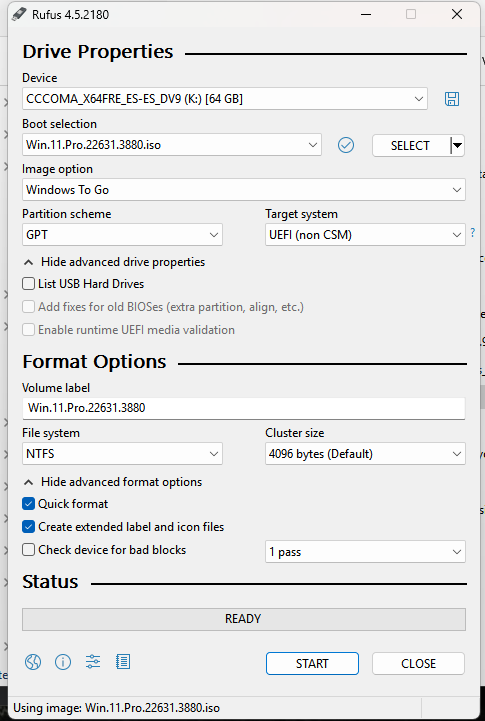Click the START button

pyautogui.click(x=312, y=664)
